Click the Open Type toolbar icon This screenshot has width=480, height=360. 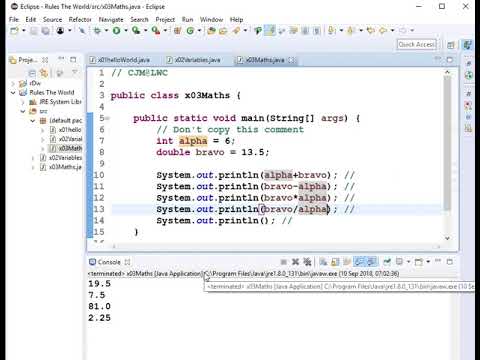tap(211, 31)
